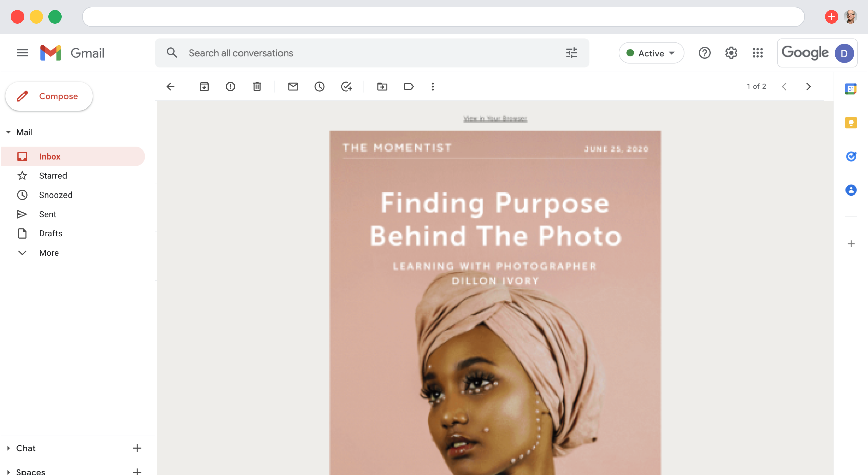
Task: Open the Move to folder icon
Action: pos(382,87)
